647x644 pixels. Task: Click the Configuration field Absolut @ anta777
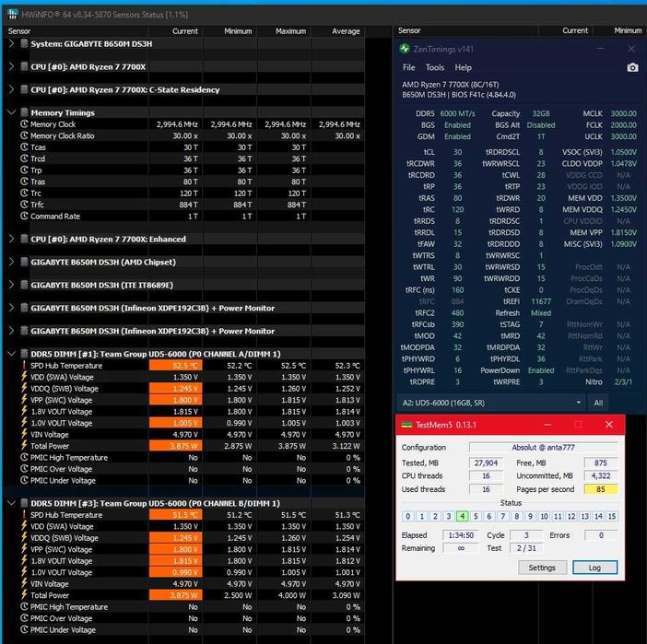coord(543,447)
